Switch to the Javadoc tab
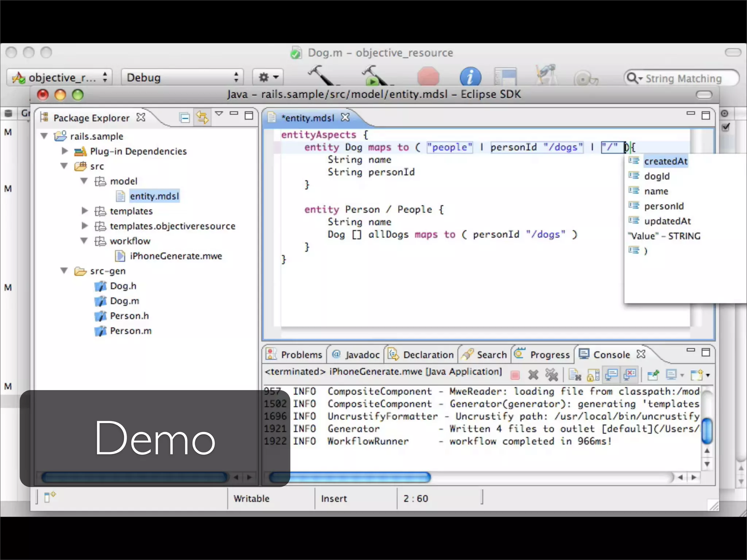This screenshot has width=747, height=560. click(356, 354)
